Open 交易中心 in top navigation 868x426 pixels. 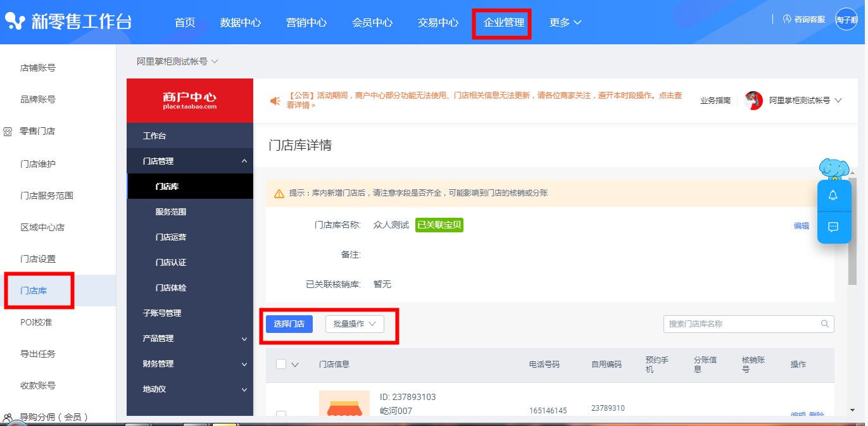click(x=438, y=22)
